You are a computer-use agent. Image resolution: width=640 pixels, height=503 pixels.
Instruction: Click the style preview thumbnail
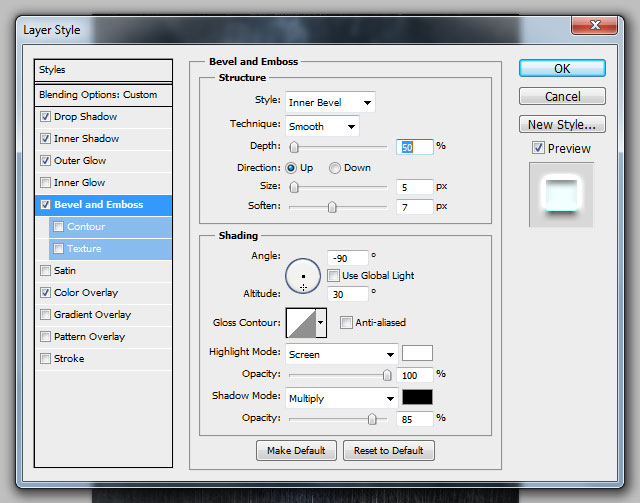click(x=561, y=195)
